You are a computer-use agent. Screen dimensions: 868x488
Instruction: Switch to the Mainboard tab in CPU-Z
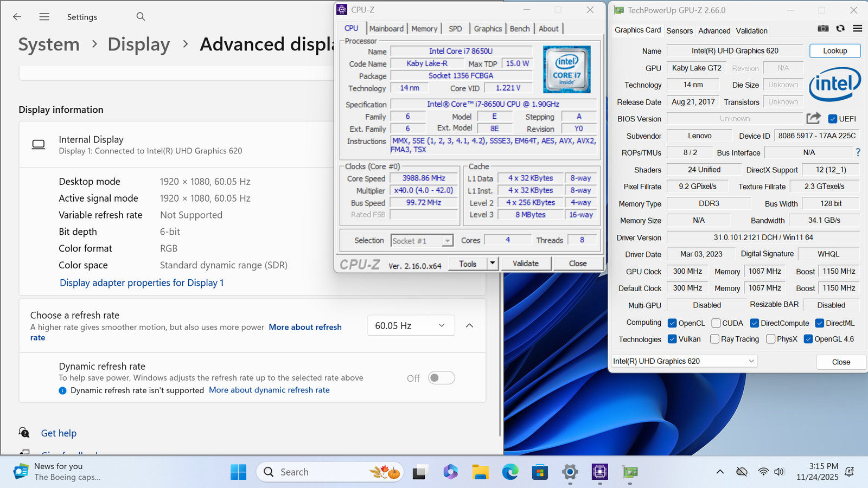(x=386, y=29)
